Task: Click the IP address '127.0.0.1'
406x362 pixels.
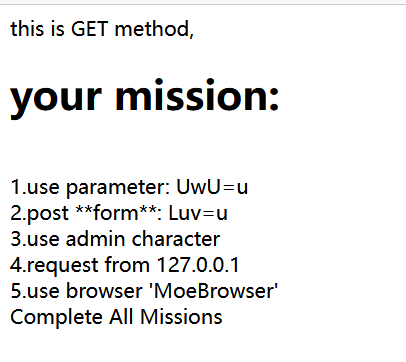Action: click(198, 265)
